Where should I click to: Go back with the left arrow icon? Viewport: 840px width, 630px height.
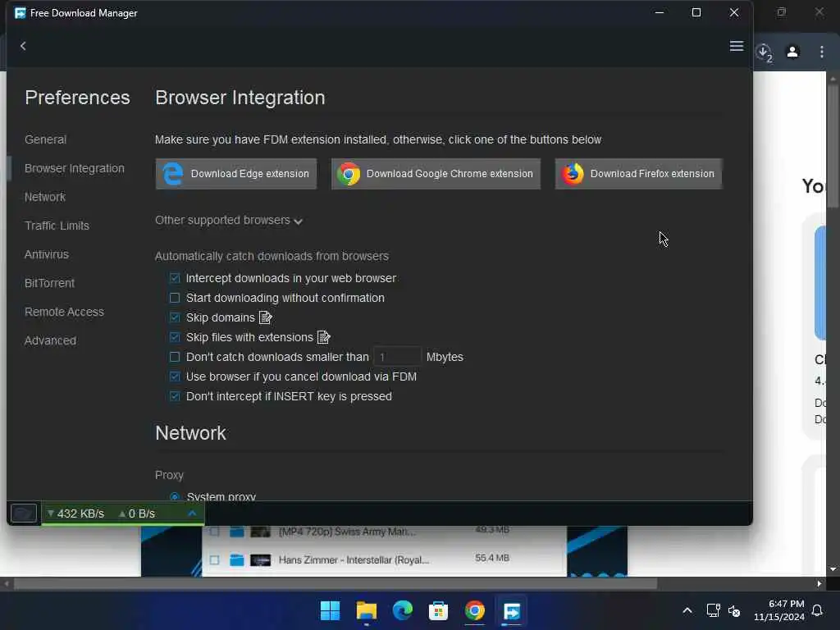tap(23, 46)
